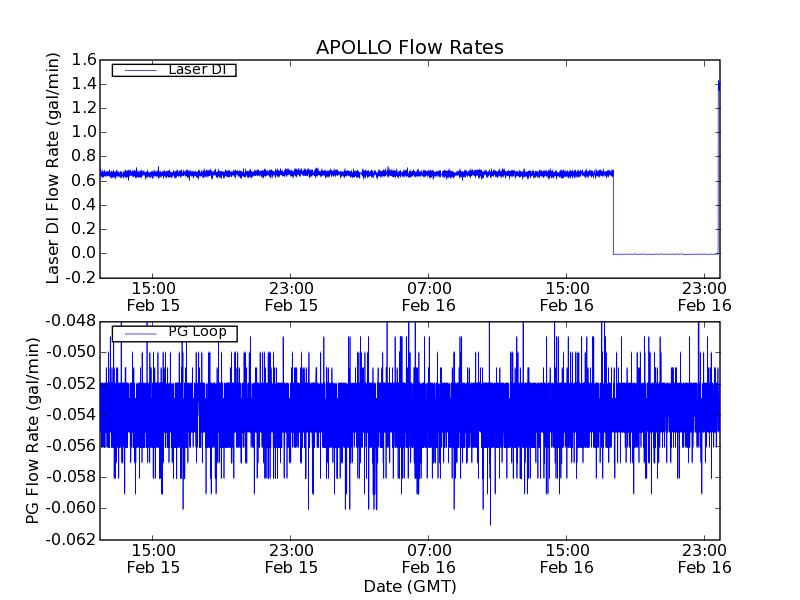The height and width of the screenshot is (600, 800).
Task: Click the 07:00 Feb 16 label under bottom plot
Action: pos(429,558)
